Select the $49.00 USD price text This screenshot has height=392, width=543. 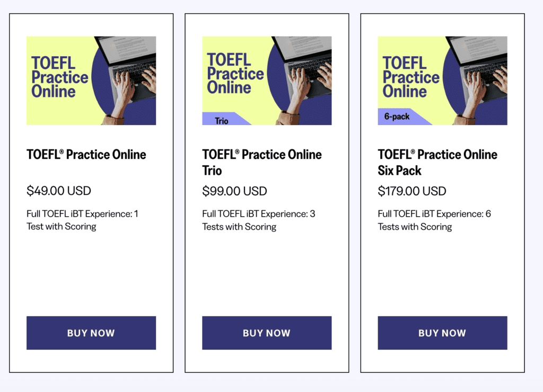(x=58, y=191)
